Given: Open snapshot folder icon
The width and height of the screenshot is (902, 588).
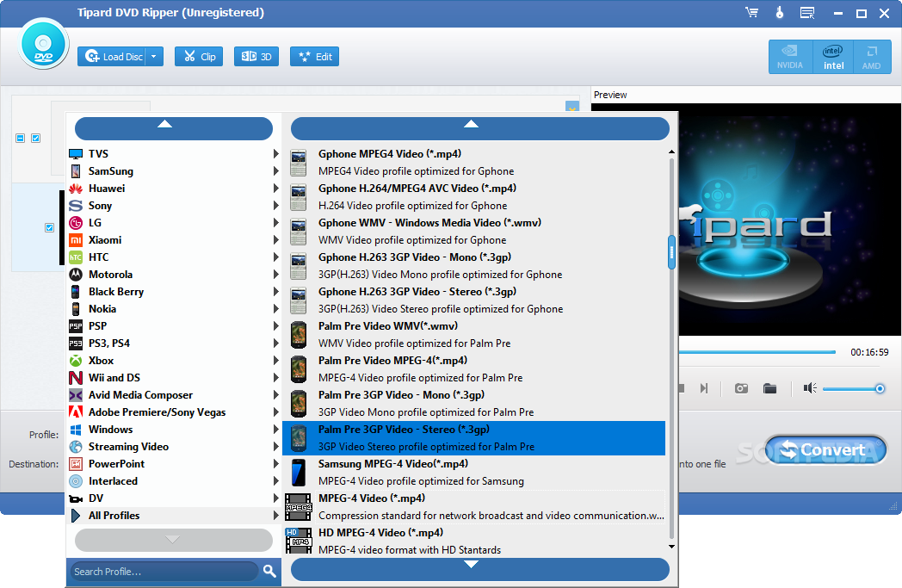Looking at the screenshot, I should click(x=769, y=388).
